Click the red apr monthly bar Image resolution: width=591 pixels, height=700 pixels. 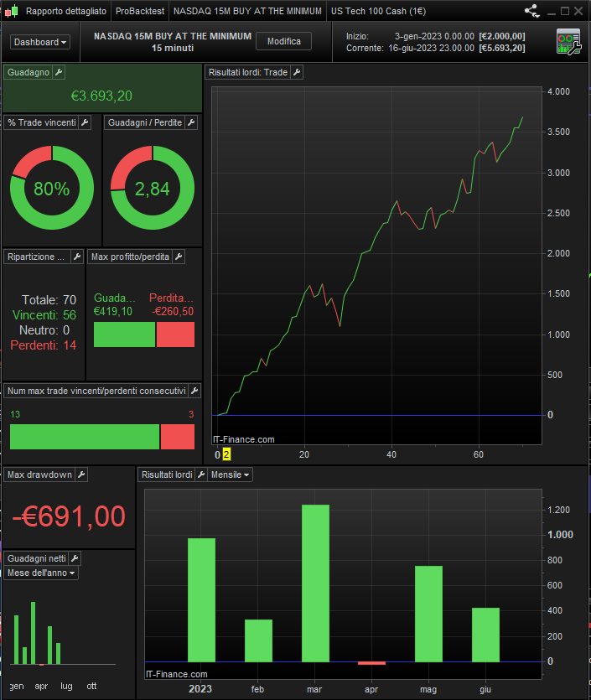click(371, 663)
